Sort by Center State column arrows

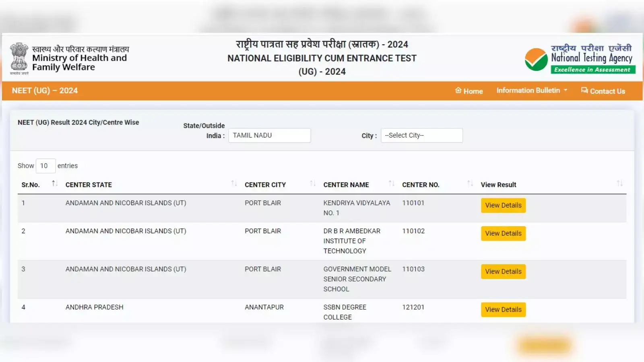point(233,184)
